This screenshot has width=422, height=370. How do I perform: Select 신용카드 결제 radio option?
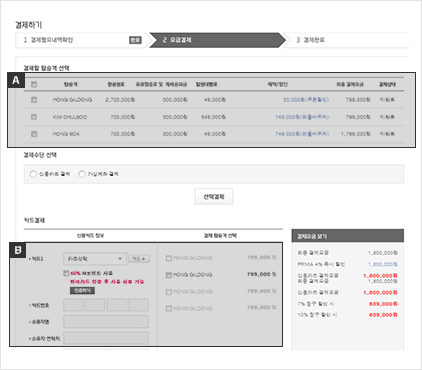(x=33, y=174)
